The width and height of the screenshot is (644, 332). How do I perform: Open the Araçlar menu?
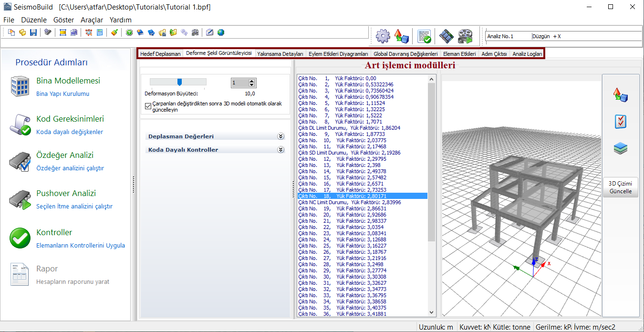tap(92, 20)
